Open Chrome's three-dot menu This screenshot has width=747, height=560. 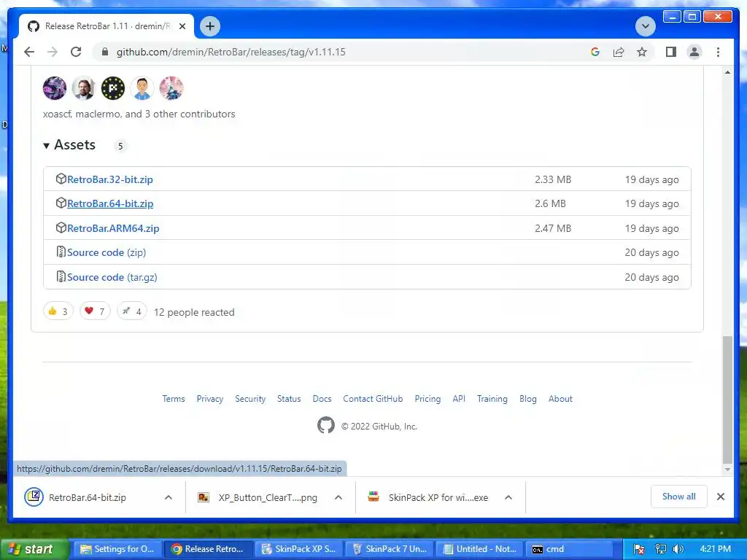(718, 52)
